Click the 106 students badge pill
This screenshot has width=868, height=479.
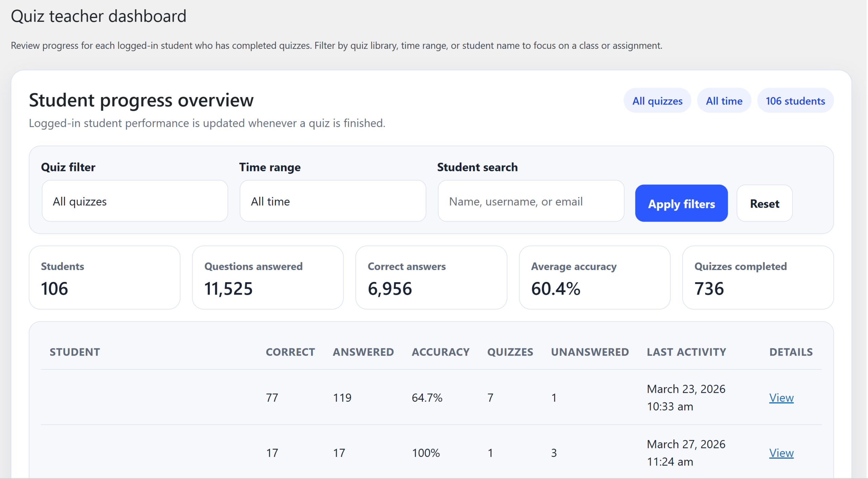click(795, 101)
